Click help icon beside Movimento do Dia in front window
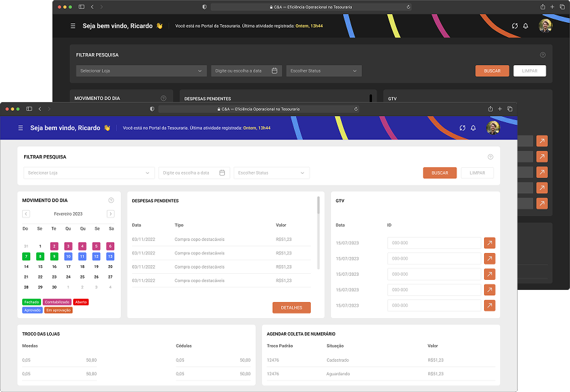Image resolution: width=570 pixels, height=392 pixels. click(111, 200)
